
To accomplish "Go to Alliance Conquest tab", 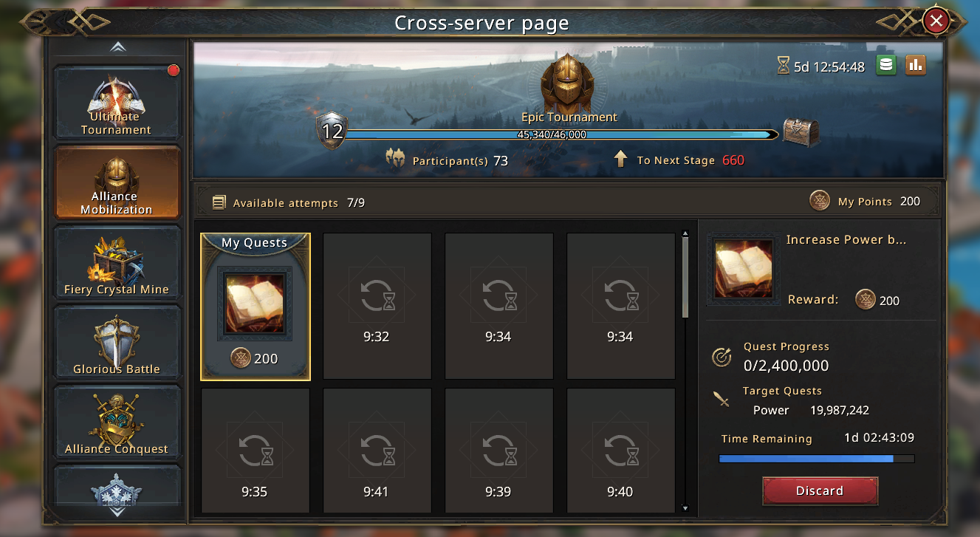I will coord(117,421).
